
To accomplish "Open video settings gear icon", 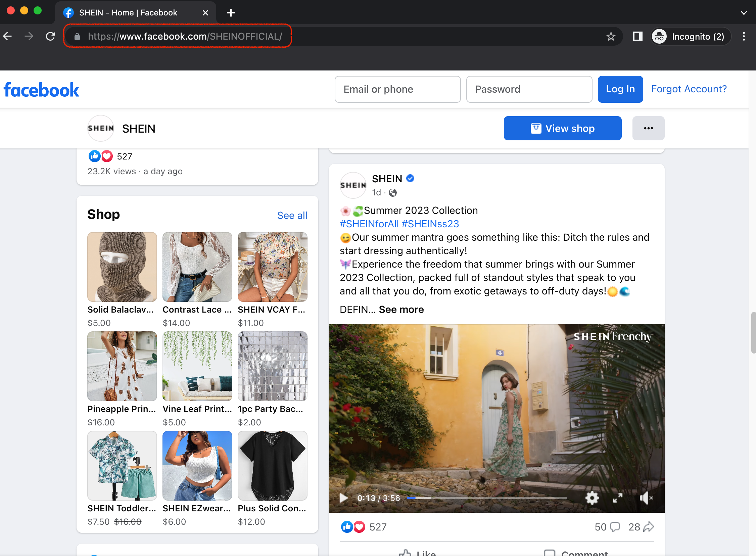I will [x=592, y=498].
